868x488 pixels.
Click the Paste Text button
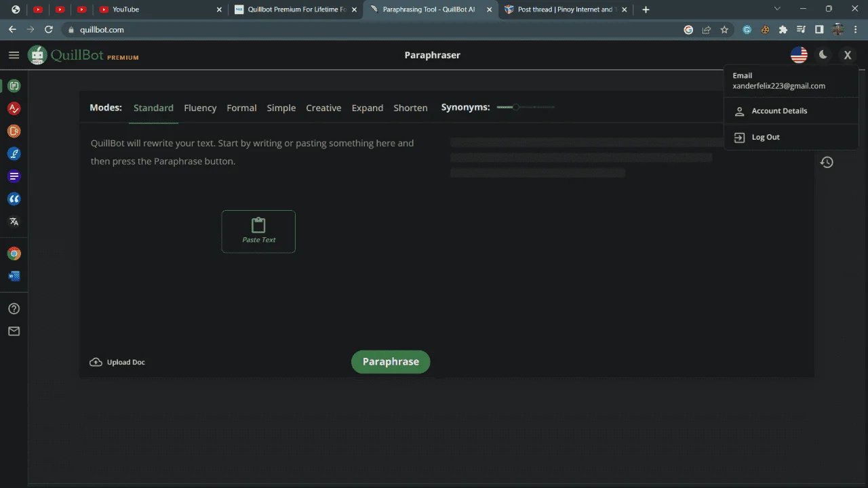258,231
